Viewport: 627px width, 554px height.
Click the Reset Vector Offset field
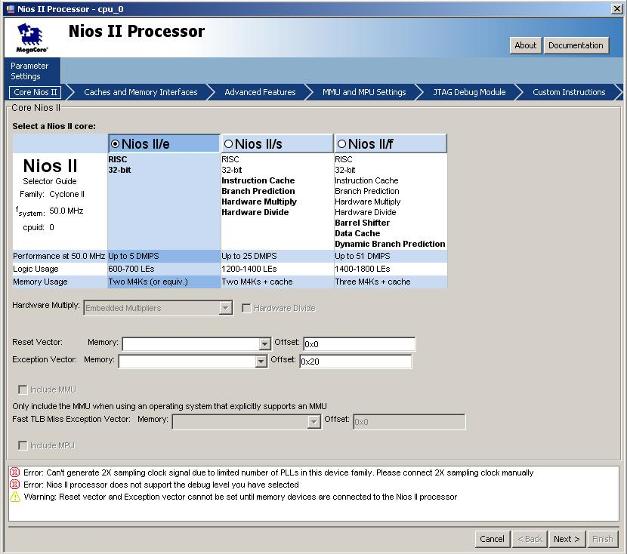[359, 344]
